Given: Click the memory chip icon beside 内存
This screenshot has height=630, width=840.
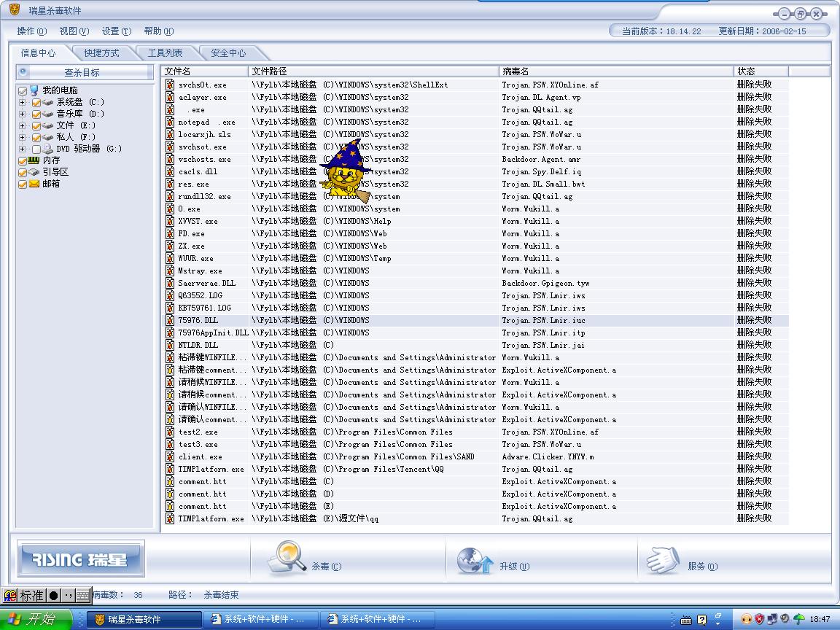Looking at the screenshot, I should 34,160.
